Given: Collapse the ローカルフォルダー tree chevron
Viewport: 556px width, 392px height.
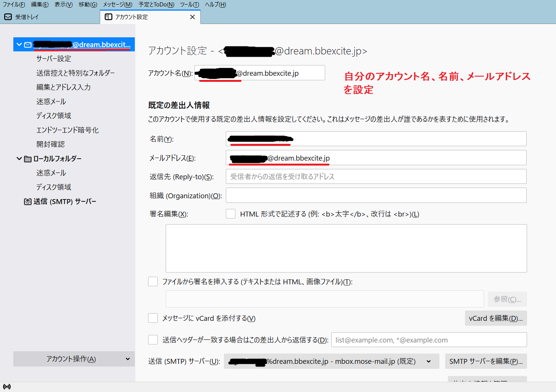Looking at the screenshot, I should 19,159.
